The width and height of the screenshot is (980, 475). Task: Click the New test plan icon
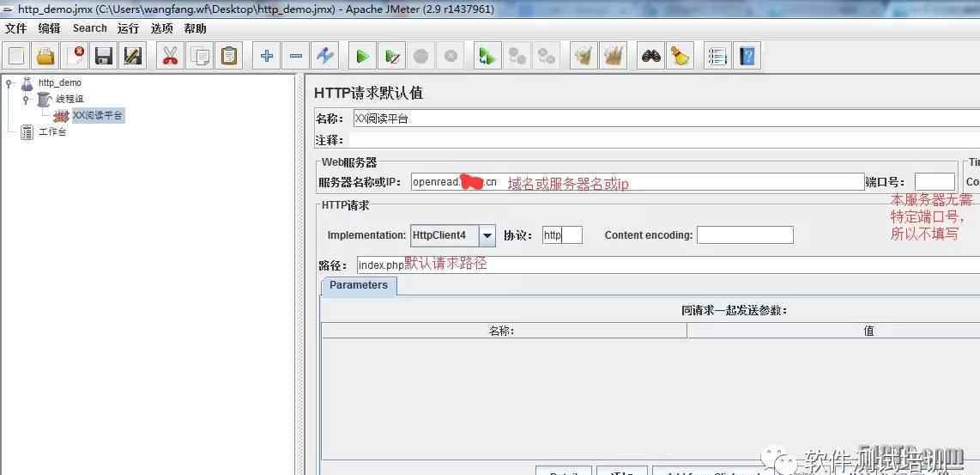[x=16, y=57]
